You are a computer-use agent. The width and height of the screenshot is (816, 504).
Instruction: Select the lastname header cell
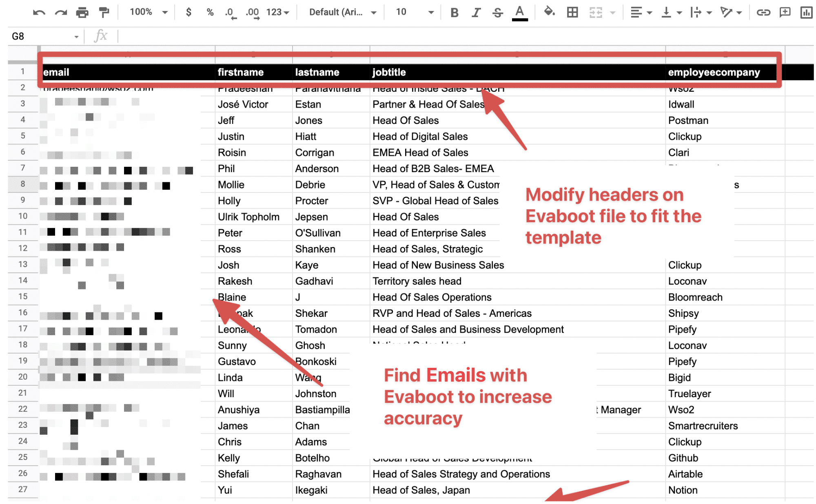point(331,72)
